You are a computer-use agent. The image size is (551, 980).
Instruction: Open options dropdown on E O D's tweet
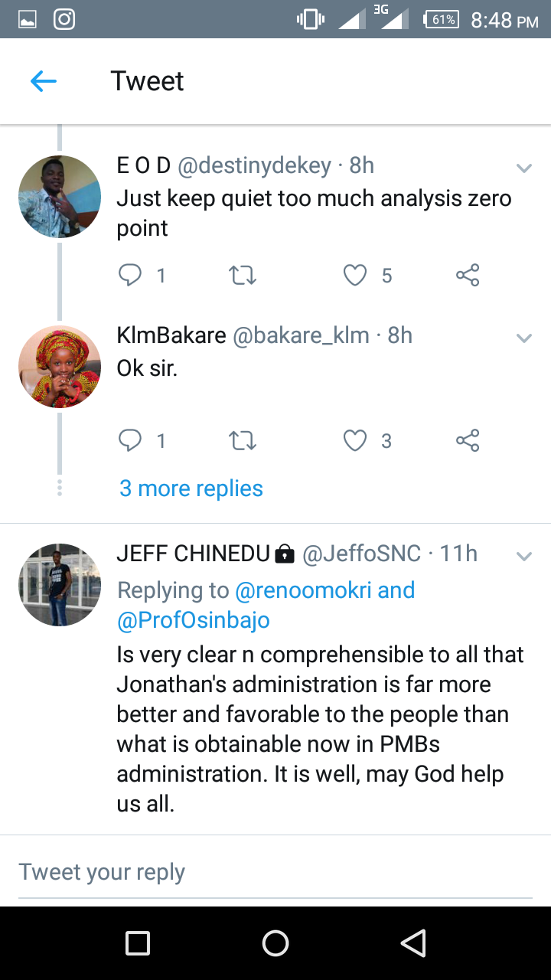click(524, 168)
